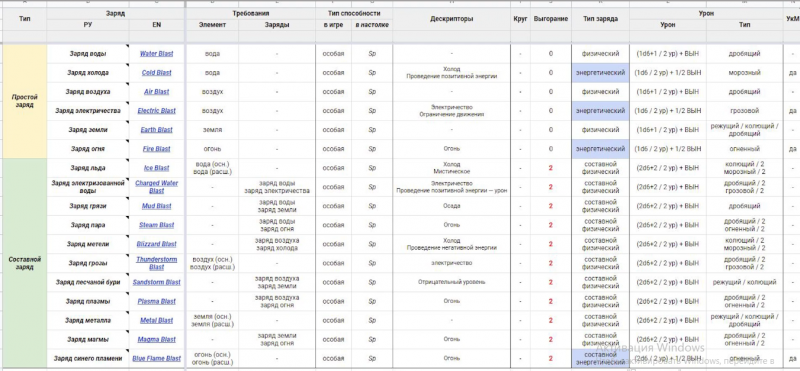Screen dimensions: 800x371
Task: Select element cell 'воздух (осн.) воздух (расш.)'
Action: tap(212, 263)
